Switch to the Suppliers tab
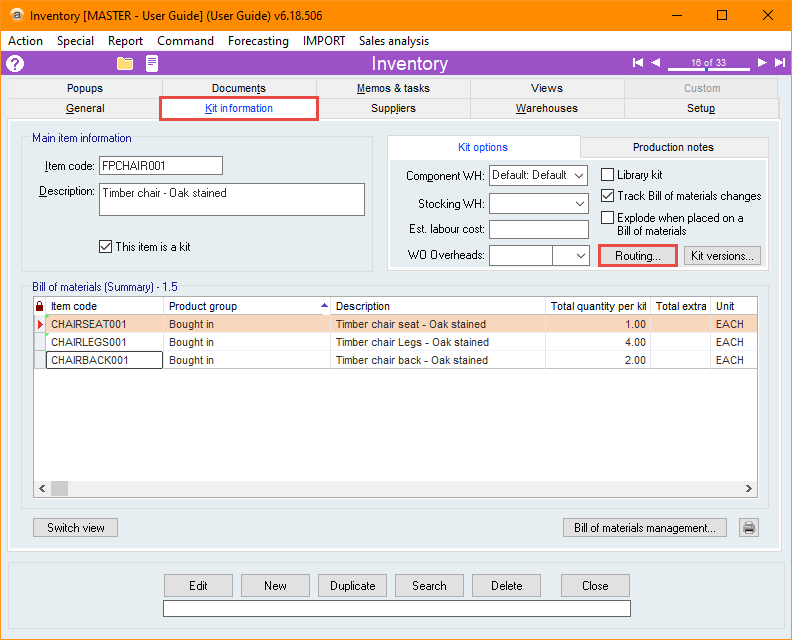The width and height of the screenshot is (792, 640). click(393, 108)
